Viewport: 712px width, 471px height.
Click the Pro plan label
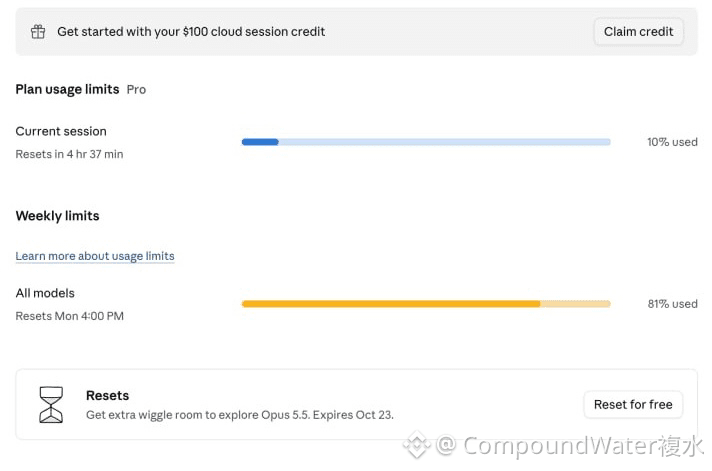[136, 90]
